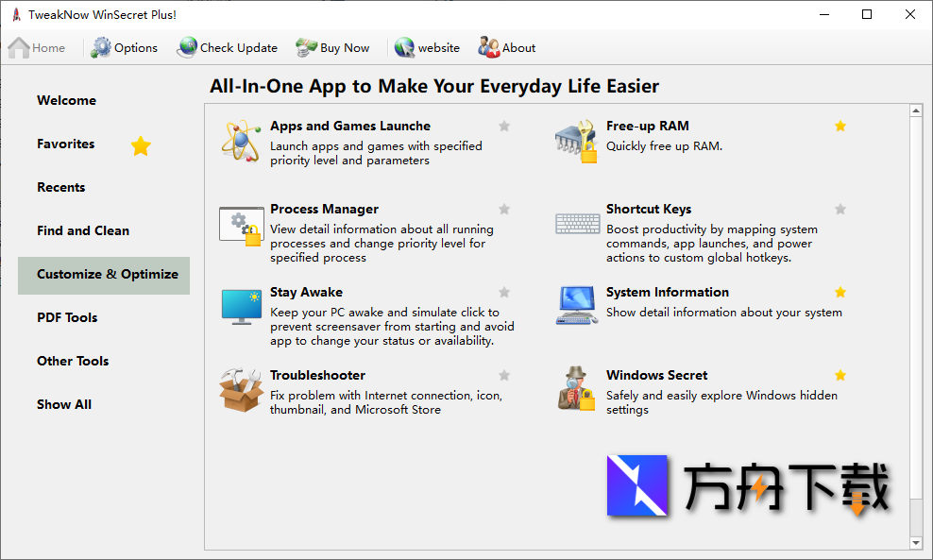Viewport: 933px width, 560px height.
Task: Click the scrollbar down arrow
Action: coord(916,543)
